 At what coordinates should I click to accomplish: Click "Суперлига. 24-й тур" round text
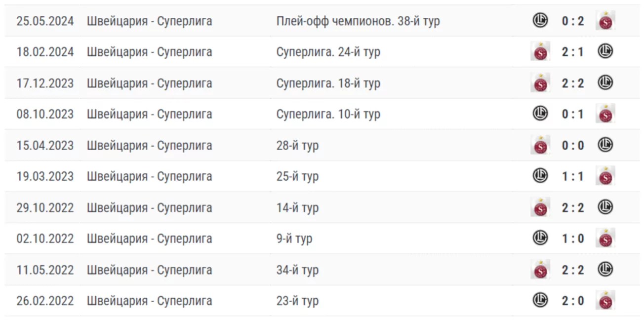click(x=328, y=52)
